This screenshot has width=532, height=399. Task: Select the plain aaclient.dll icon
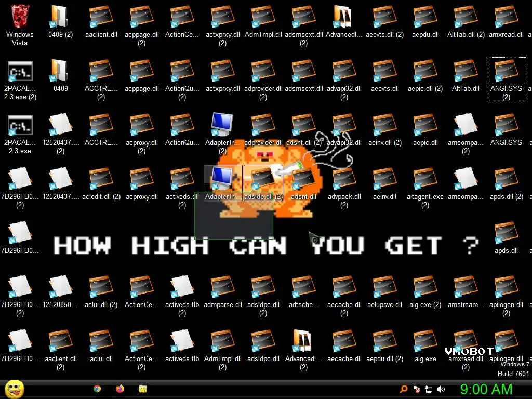pyautogui.click(x=101, y=17)
